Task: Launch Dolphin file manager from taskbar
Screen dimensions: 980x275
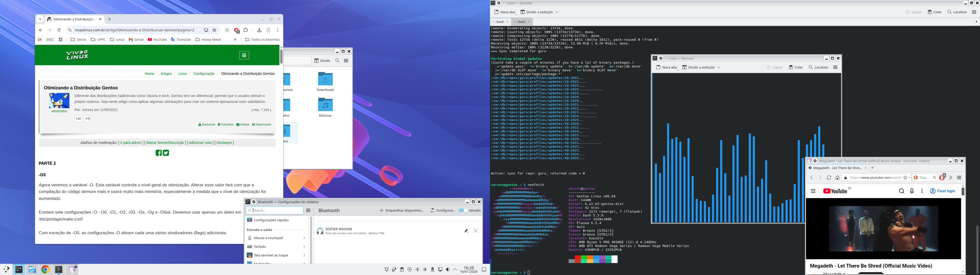Action: pos(32,270)
